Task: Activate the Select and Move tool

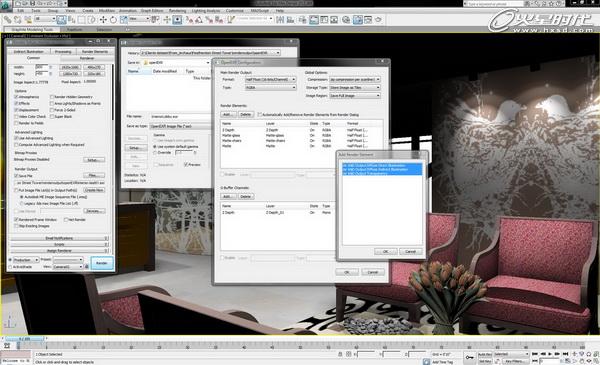Action: pyautogui.click(x=103, y=20)
